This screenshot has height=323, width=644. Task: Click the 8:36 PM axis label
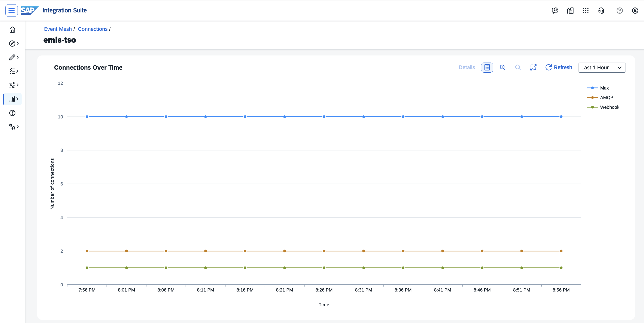(x=403, y=290)
